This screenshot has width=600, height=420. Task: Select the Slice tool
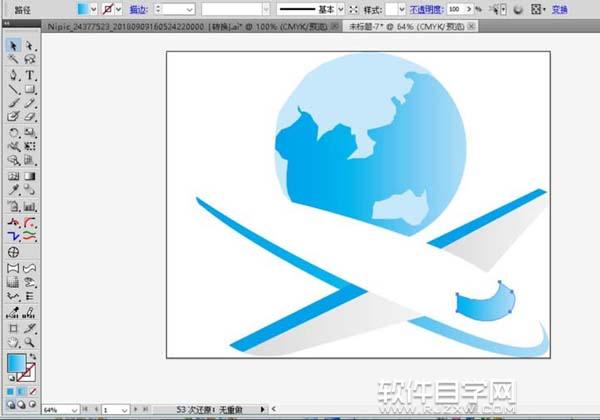point(29,328)
